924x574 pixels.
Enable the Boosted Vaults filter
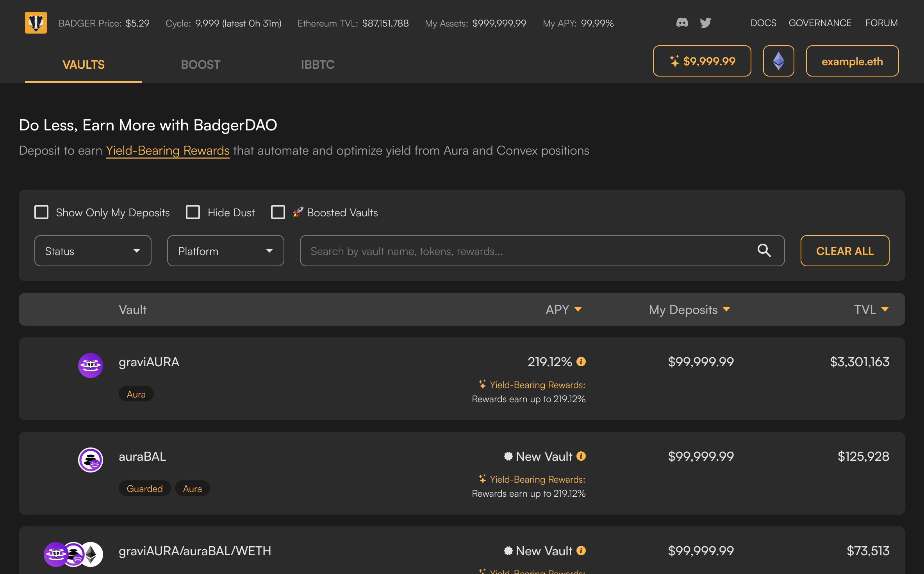[278, 212]
